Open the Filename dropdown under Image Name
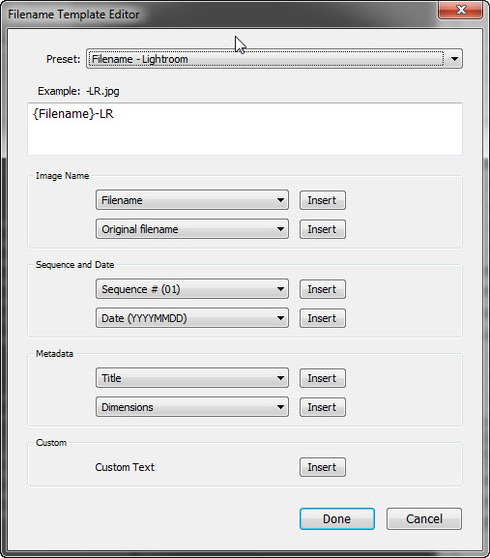The width and height of the screenshot is (490, 558). [x=192, y=200]
